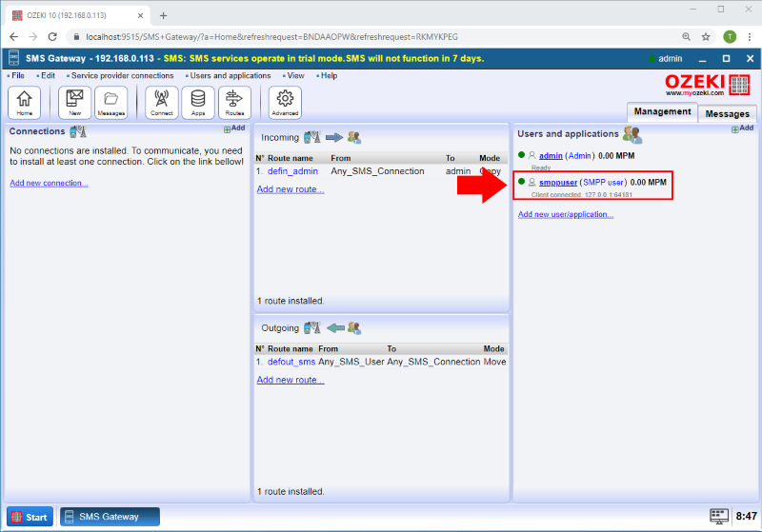Click Add new route under Incoming
This screenshot has height=532, width=762.
[x=291, y=189]
